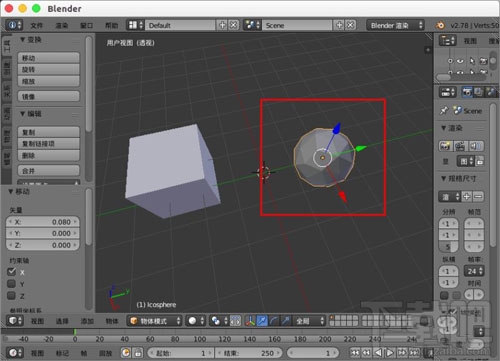
Task: Click the play audio speaker icon button
Action: point(476,146)
